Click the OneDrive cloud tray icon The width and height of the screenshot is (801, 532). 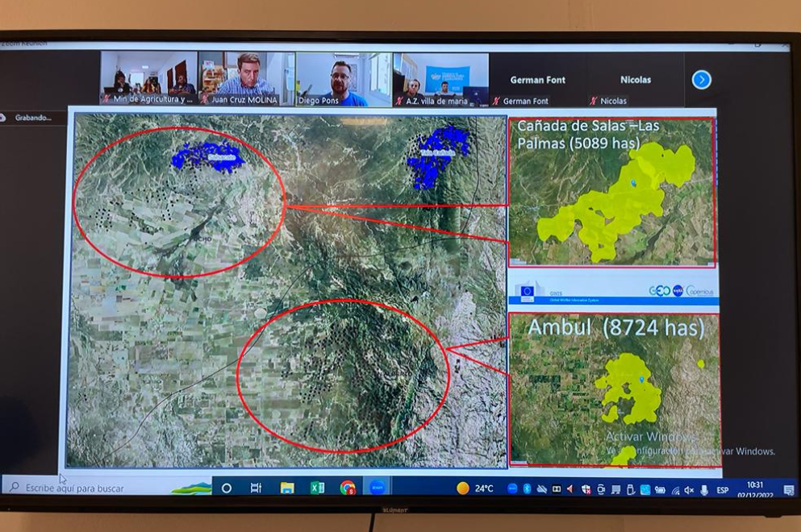(541, 489)
